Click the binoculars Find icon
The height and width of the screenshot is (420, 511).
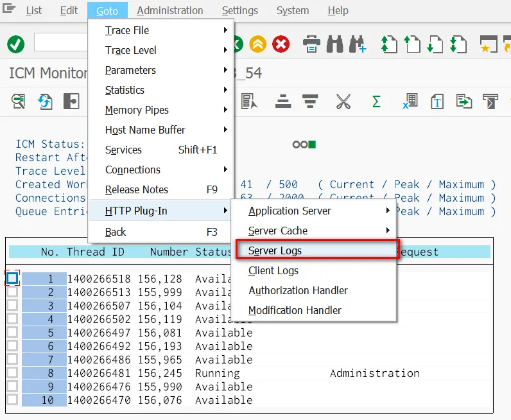pyautogui.click(x=334, y=44)
